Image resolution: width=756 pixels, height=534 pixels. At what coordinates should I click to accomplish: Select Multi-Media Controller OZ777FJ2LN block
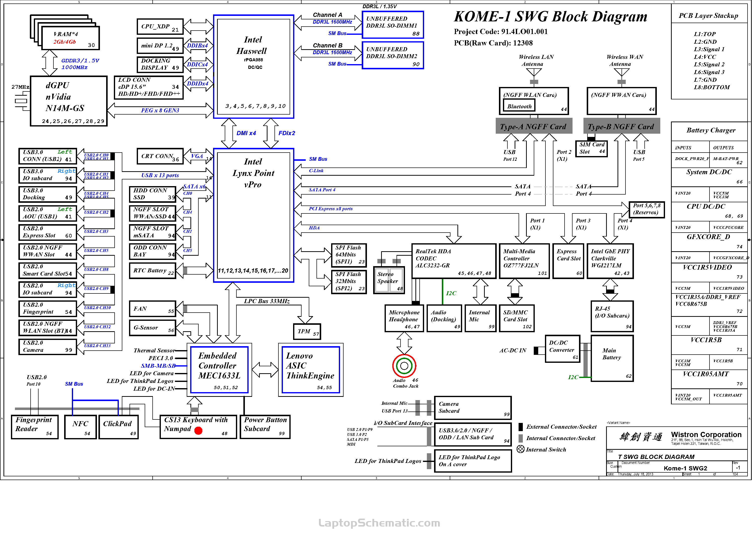(525, 261)
